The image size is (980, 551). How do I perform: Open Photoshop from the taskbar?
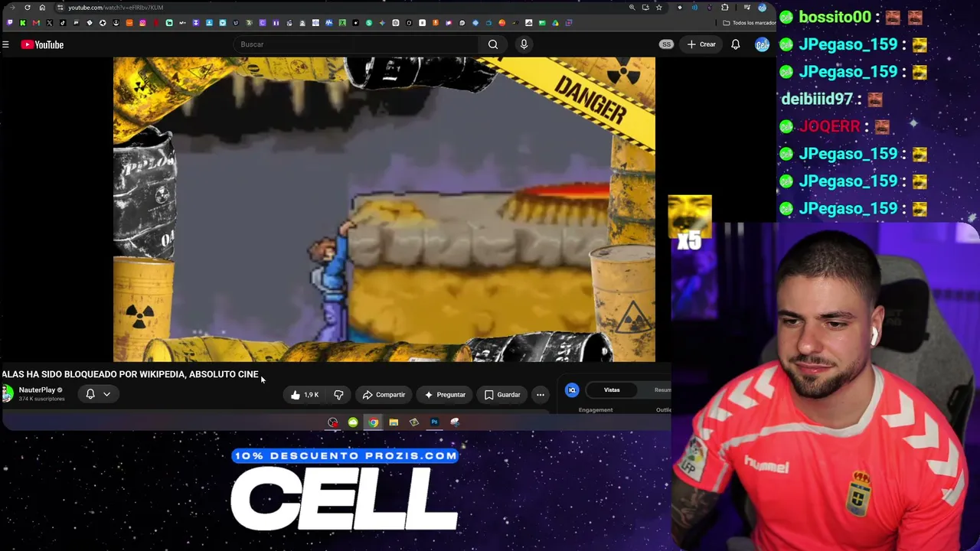pos(434,422)
